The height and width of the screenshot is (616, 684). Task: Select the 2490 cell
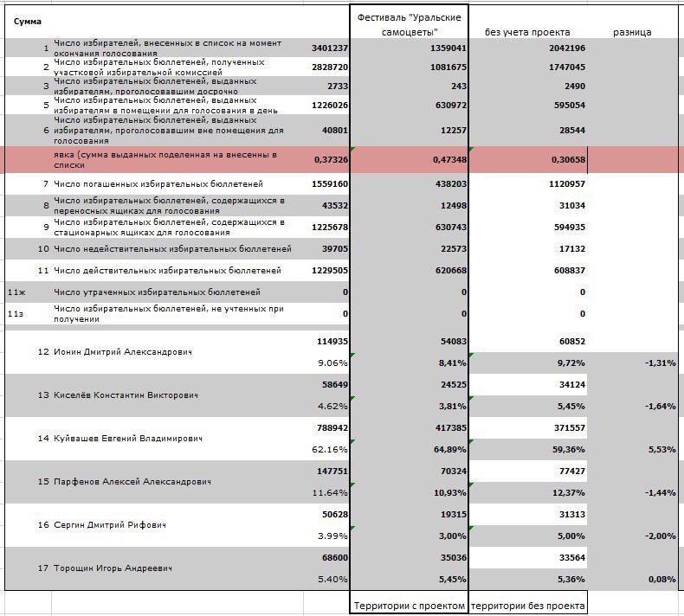[x=575, y=87]
